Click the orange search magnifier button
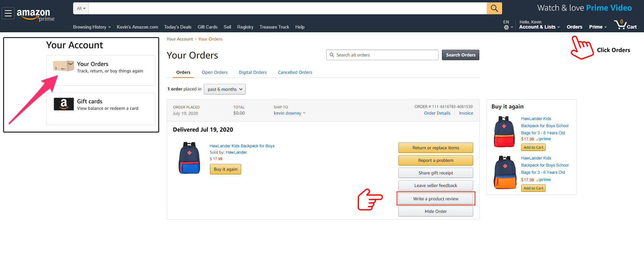This screenshot has height=272, width=644. [494, 8]
